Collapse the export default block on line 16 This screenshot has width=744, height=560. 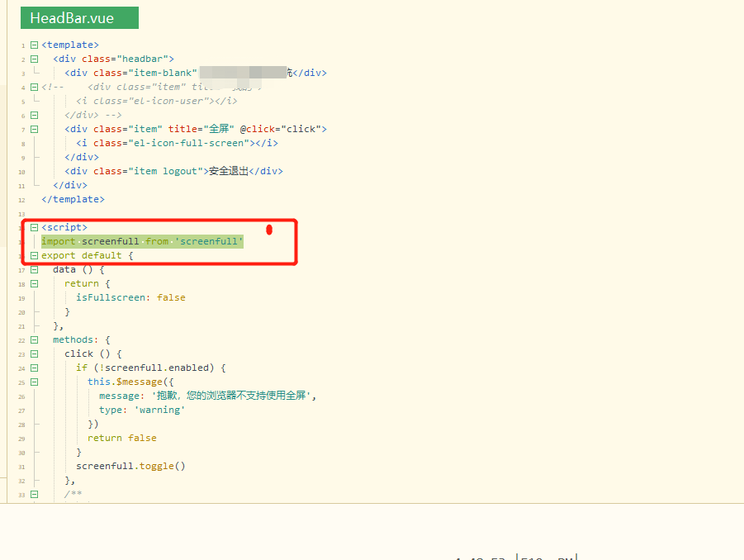pos(33,255)
